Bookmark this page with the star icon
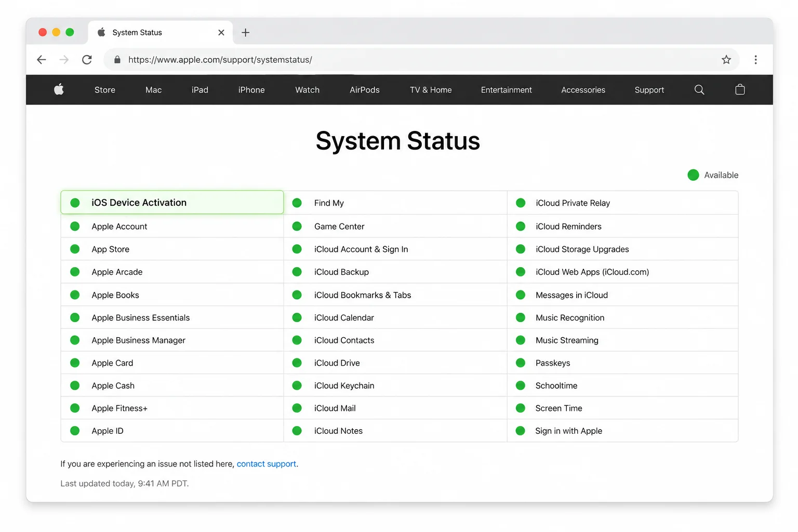 pos(726,60)
